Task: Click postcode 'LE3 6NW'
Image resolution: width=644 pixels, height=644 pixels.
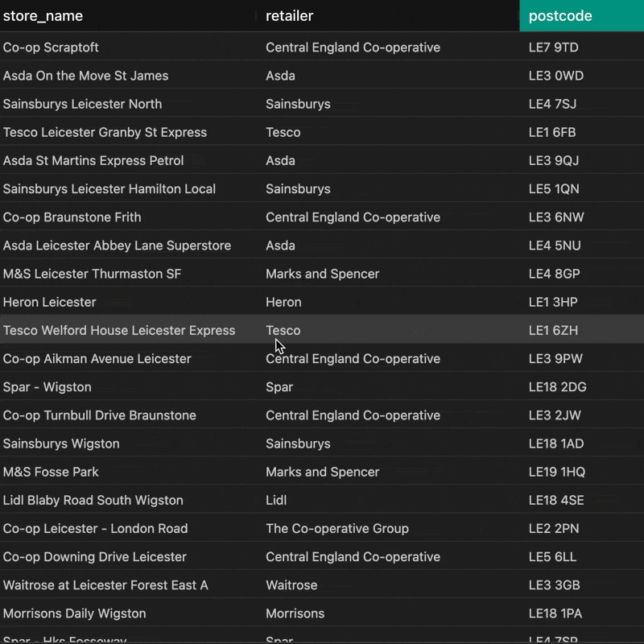Action: tap(556, 217)
